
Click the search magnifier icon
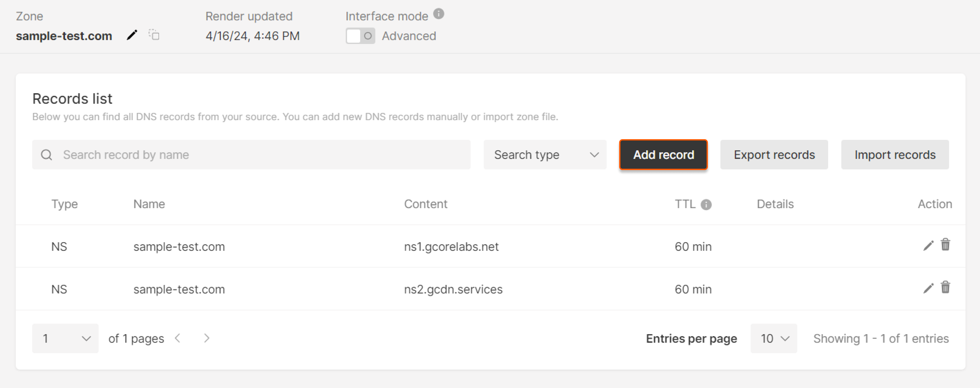(x=46, y=155)
